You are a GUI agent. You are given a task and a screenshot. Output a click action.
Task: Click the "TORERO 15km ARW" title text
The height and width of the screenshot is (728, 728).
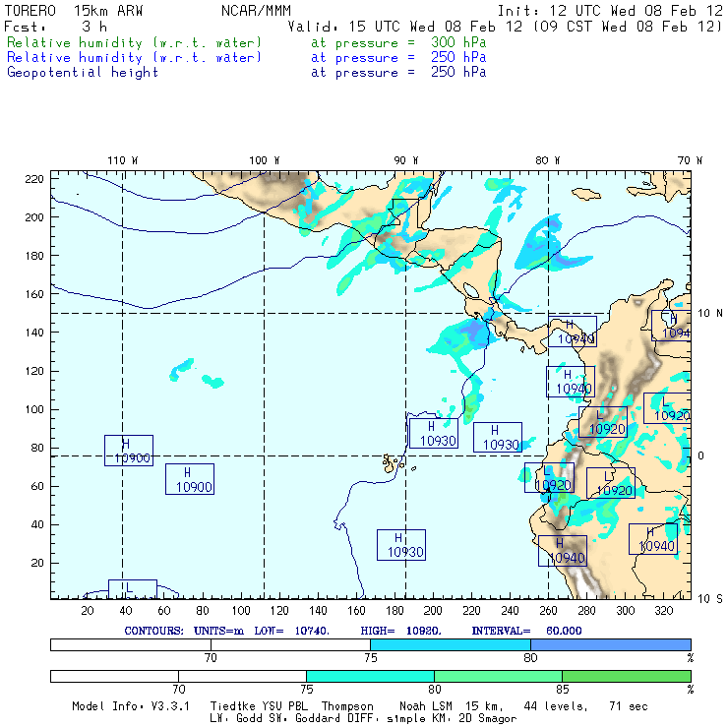pos(74,11)
